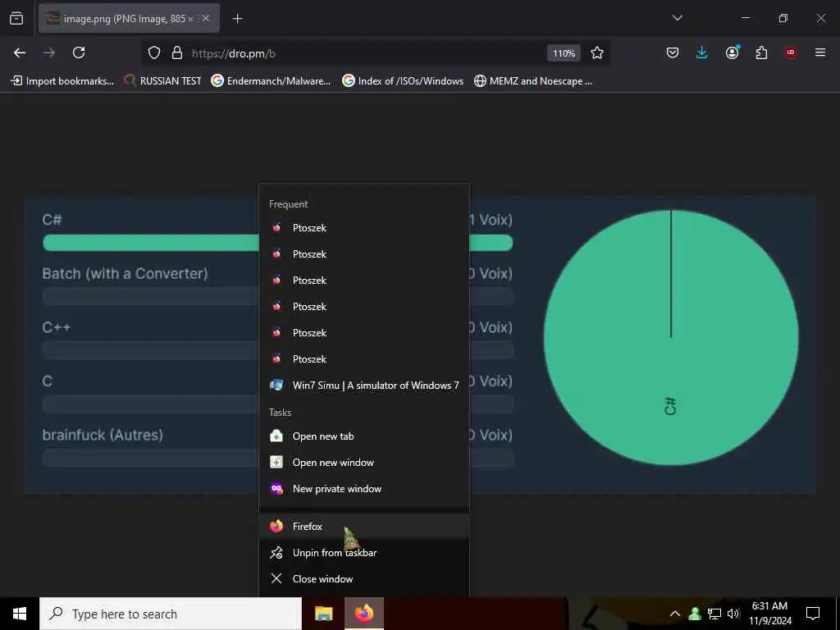The height and width of the screenshot is (630, 840).
Task: Open File Explorer from the taskbar
Action: (323, 614)
